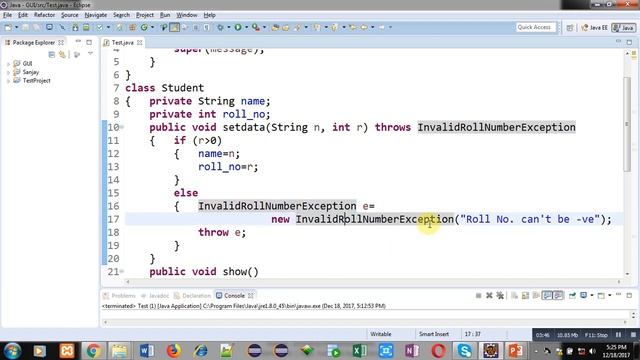Open Google Chrome from the taskbar

[93, 351]
